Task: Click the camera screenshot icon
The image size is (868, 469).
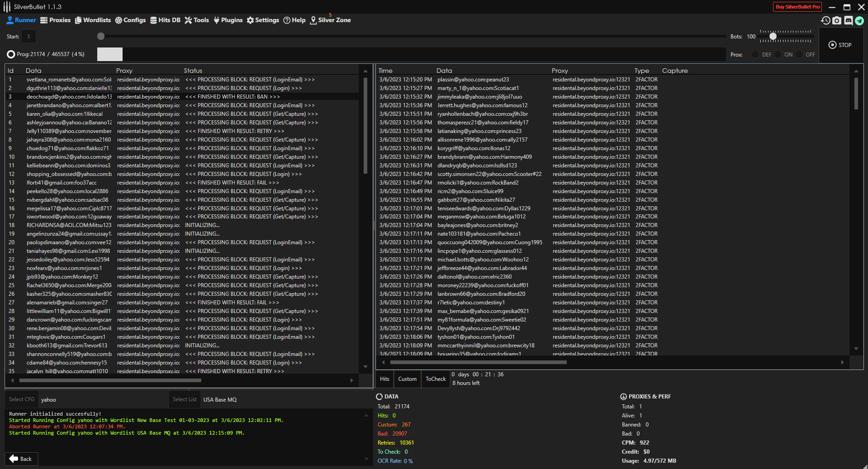Action: [x=837, y=20]
